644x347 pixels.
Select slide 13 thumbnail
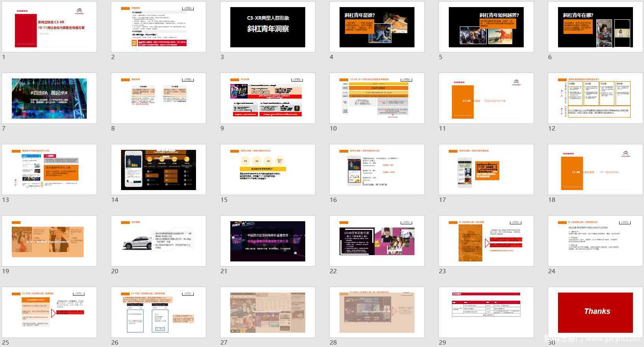click(49, 170)
